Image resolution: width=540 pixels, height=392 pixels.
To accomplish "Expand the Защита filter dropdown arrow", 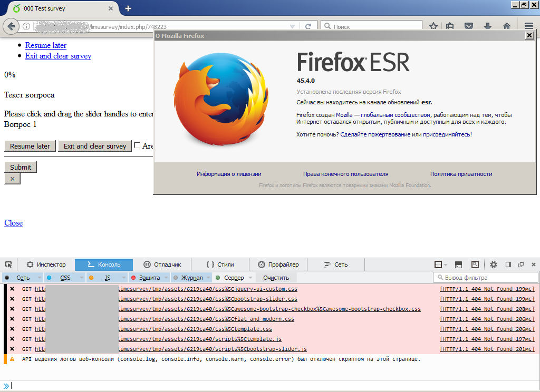I will click(x=166, y=278).
